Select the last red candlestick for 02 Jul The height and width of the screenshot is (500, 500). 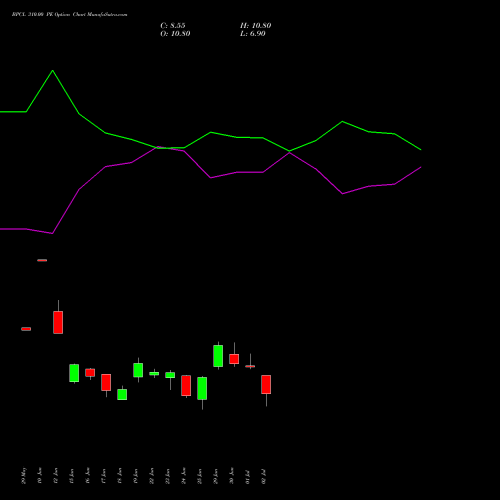266,384
